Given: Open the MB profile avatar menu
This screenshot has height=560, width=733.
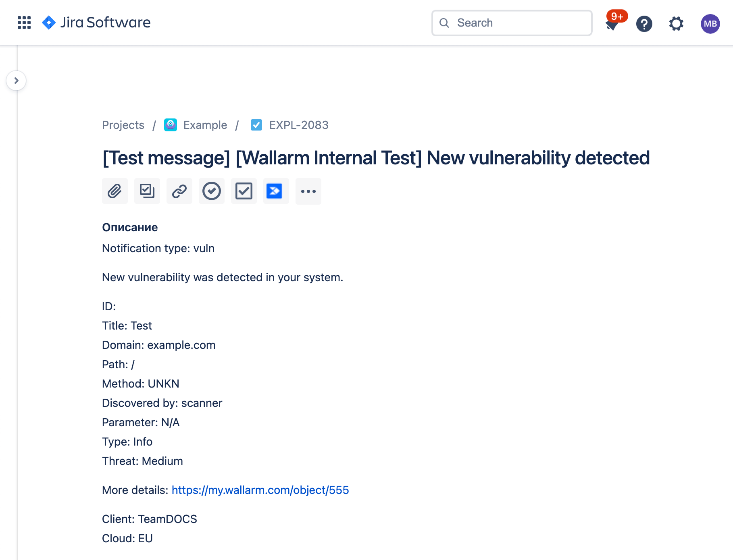Looking at the screenshot, I should tap(710, 24).
